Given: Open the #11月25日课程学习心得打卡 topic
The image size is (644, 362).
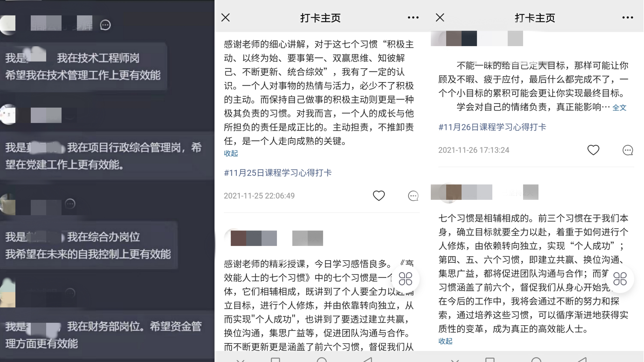Looking at the screenshot, I should click(x=278, y=173).
